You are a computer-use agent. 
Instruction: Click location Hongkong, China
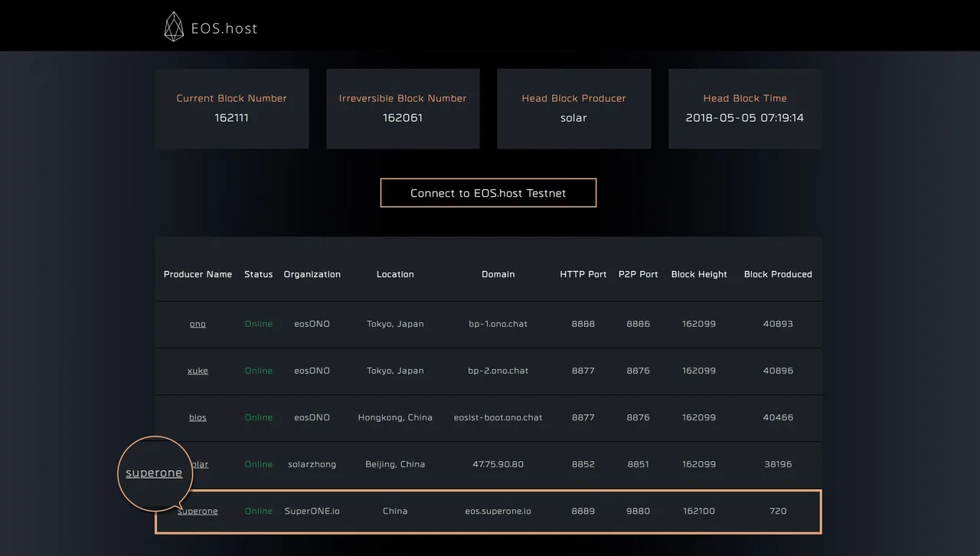pos(395,417)
